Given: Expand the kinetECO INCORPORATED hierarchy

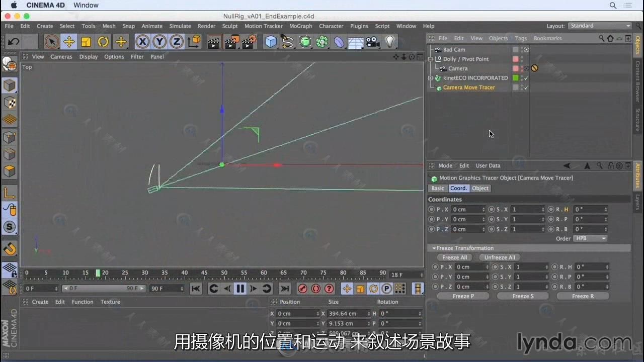Looking at the screenshot, I should (x=431, y=78).
